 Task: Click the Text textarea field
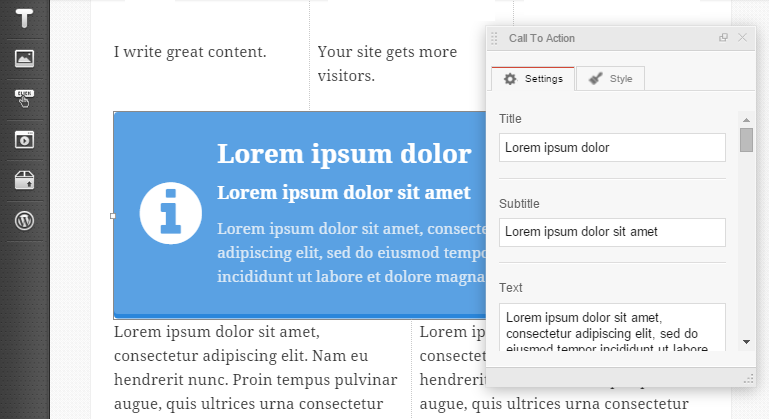[x=612, y=327]
